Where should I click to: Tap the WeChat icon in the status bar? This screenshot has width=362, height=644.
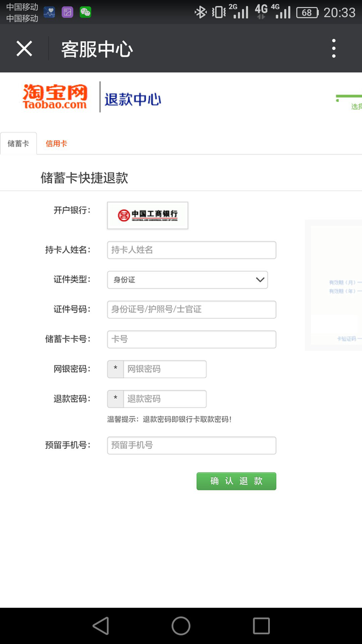click(85, 11)
